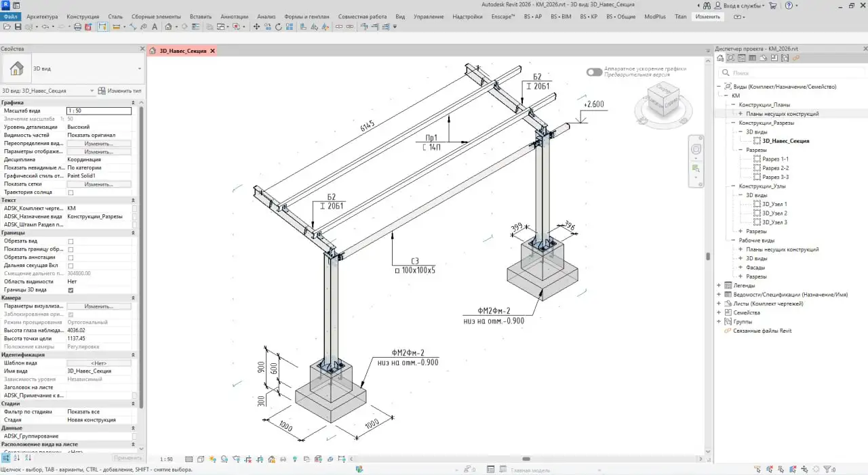
Task: Enable the Обрезать вид checkbox
Action: (72, 241)
